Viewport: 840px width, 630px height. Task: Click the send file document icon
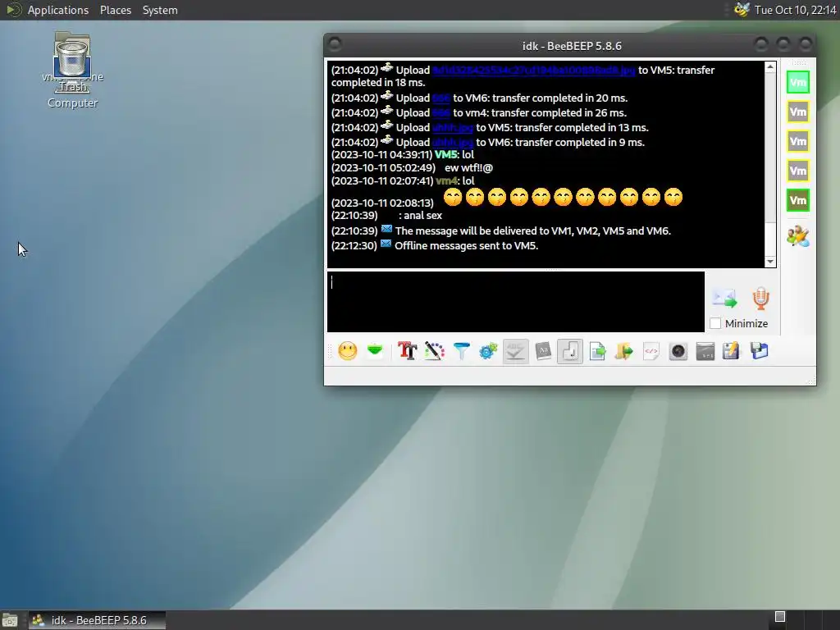click(x=597, y=351)
